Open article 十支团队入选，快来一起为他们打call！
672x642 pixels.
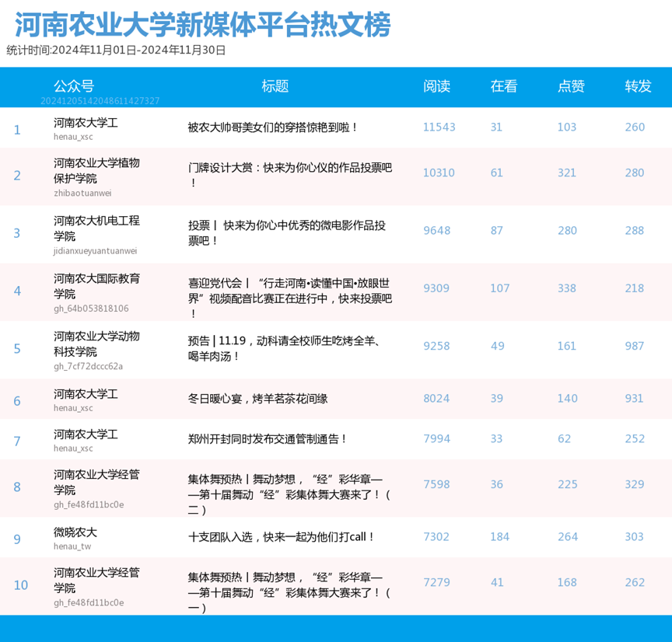pyautogui.click(x=282, y=536)
